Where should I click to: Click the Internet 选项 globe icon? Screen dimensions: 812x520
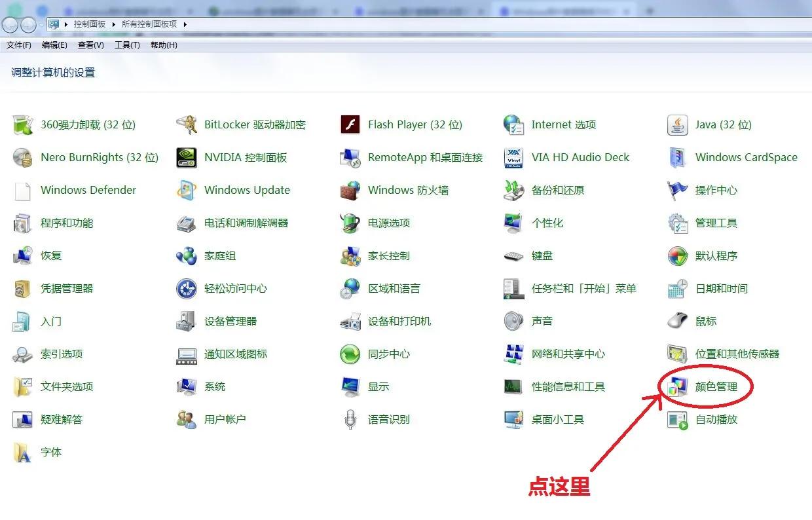point(514,124)
